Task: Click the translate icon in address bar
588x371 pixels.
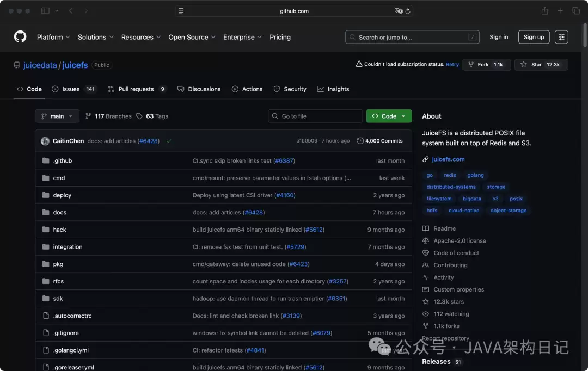Action: click(399, 11)
